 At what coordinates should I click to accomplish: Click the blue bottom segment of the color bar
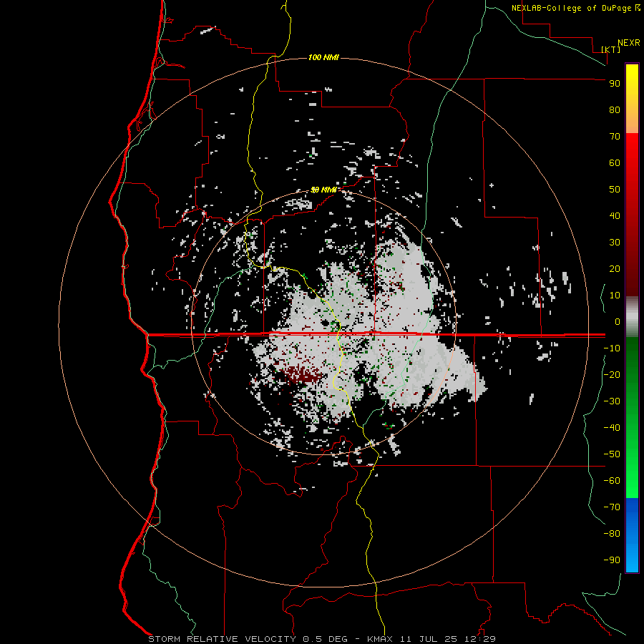point(632,535)
